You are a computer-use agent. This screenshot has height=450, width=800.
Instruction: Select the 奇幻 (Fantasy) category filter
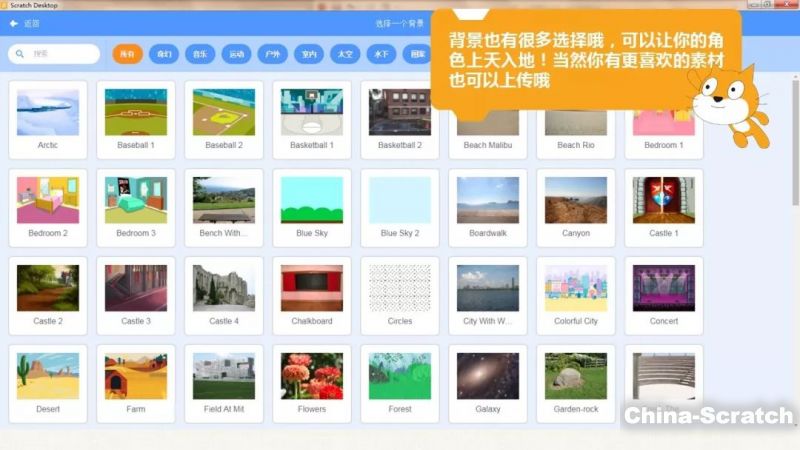click(164, 54)
